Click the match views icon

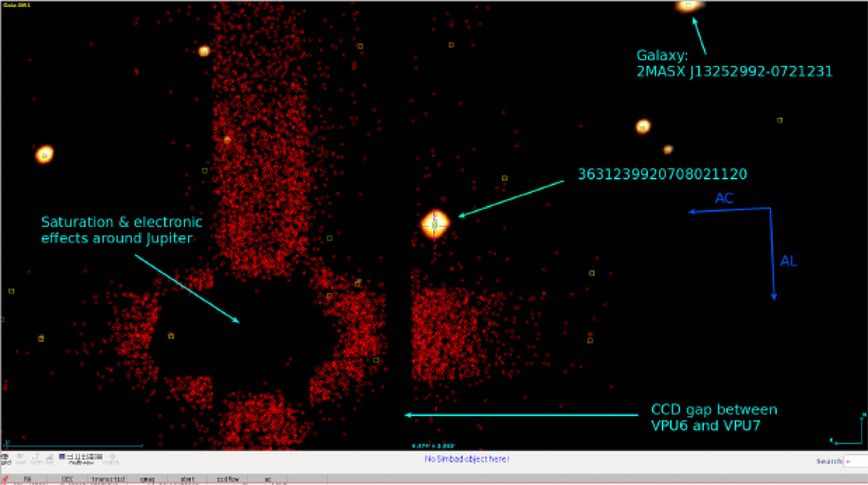111,458
